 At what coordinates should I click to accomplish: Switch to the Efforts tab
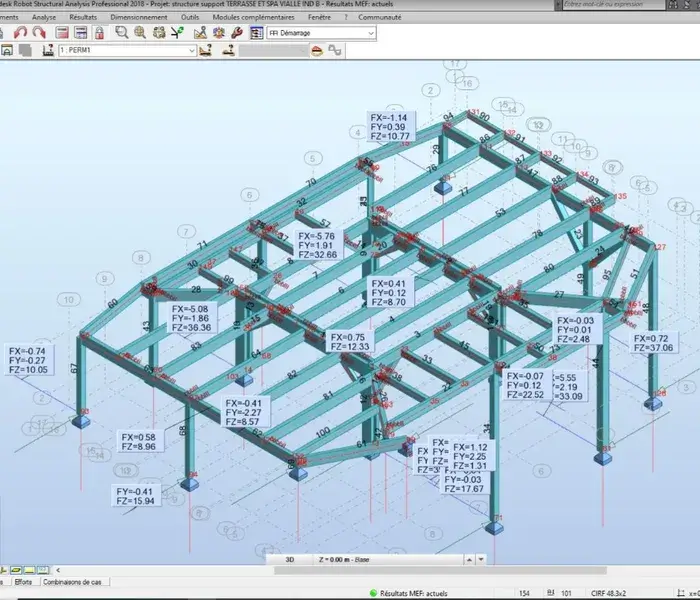coord(21,581)
